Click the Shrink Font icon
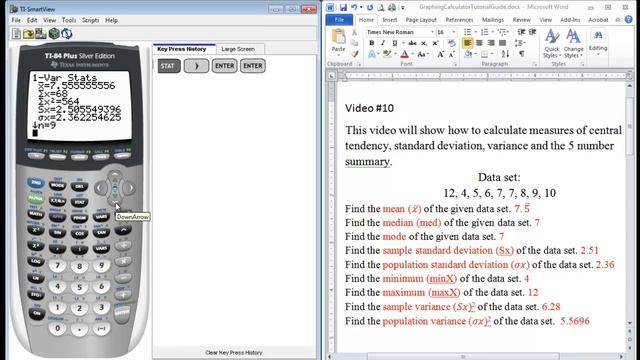This screenshot has height=360, width=640. [x=451, y=54]
